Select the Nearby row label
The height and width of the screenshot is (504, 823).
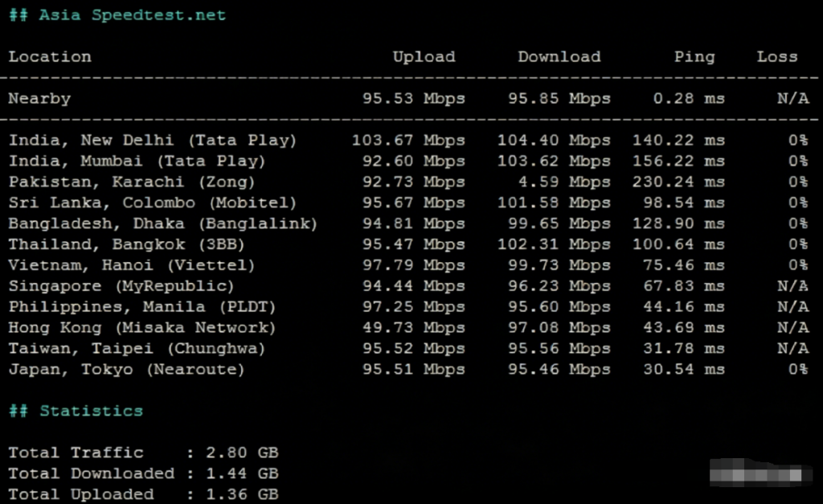point(39,99)
